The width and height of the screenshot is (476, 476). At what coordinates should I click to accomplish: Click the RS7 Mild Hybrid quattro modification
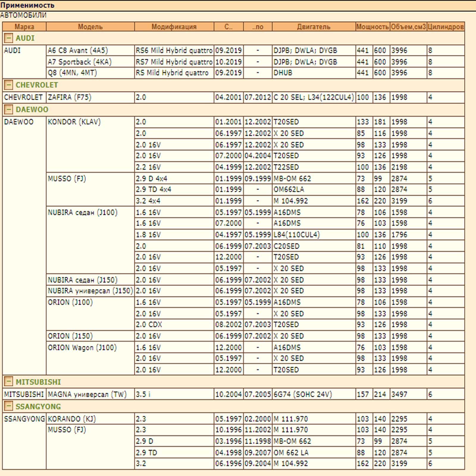coord(174,62)
